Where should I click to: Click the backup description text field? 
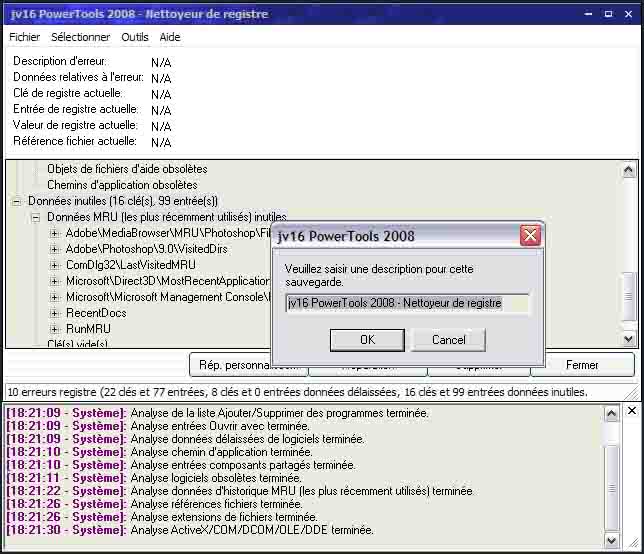(x=407, y=303)
